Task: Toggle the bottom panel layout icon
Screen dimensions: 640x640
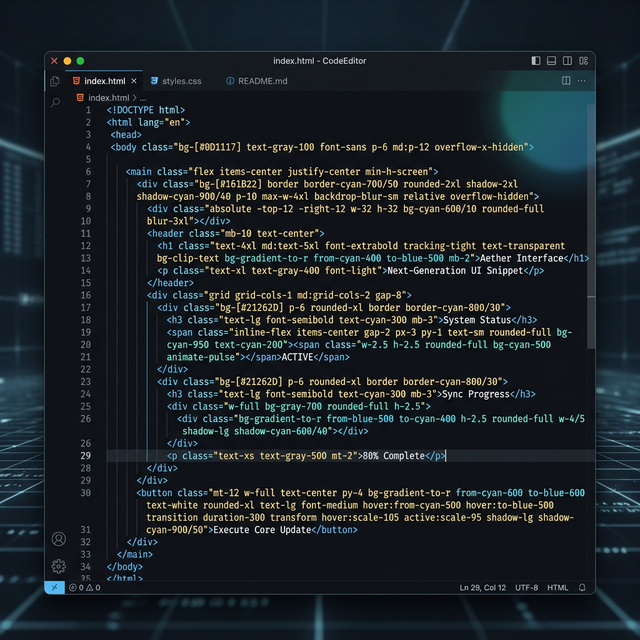Action: coord(551,61)
